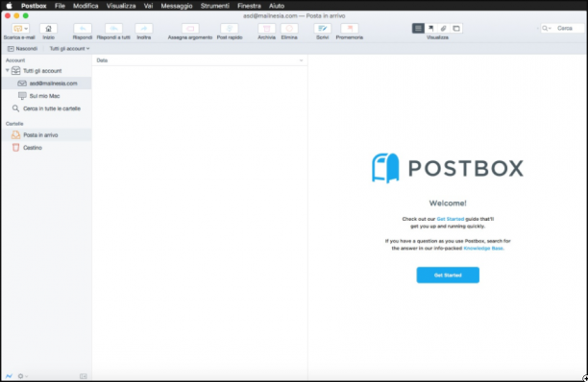
Task: Open the Data column sort chevron
Action: pos(301,60)
